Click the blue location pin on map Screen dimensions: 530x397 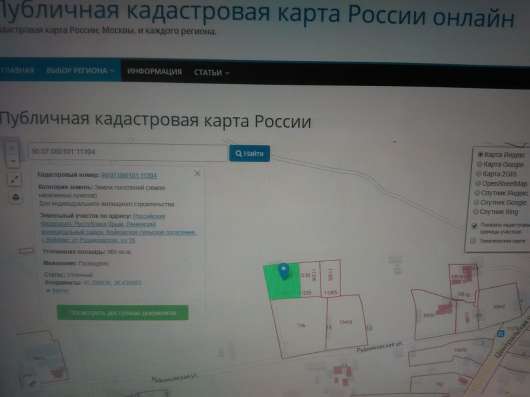[x=284, y=272]
